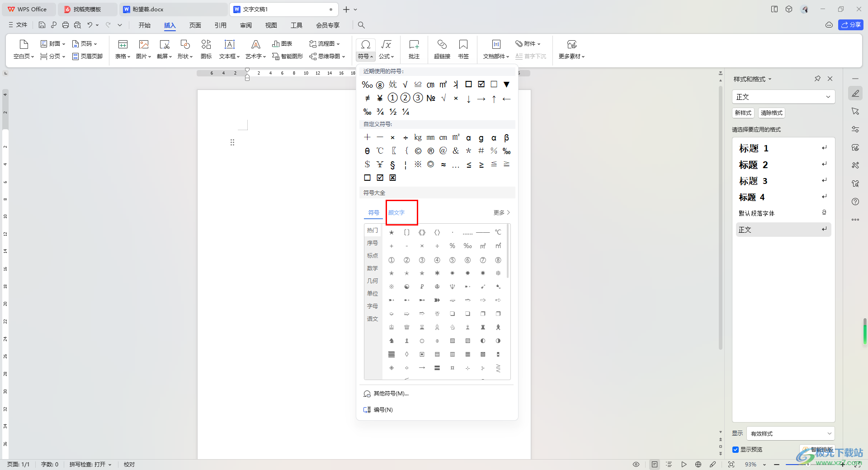Open the search magnifier in the menu bar
Screen dimensions: 868x470
[x=361, y=25]
